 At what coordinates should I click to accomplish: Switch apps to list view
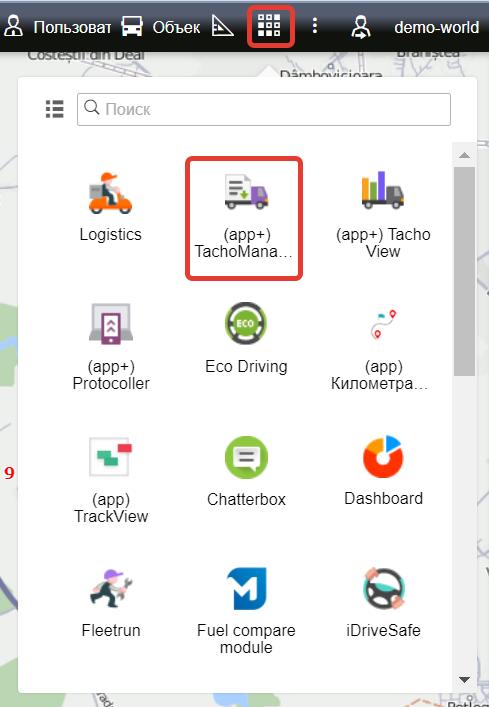(x=55, y=109)
